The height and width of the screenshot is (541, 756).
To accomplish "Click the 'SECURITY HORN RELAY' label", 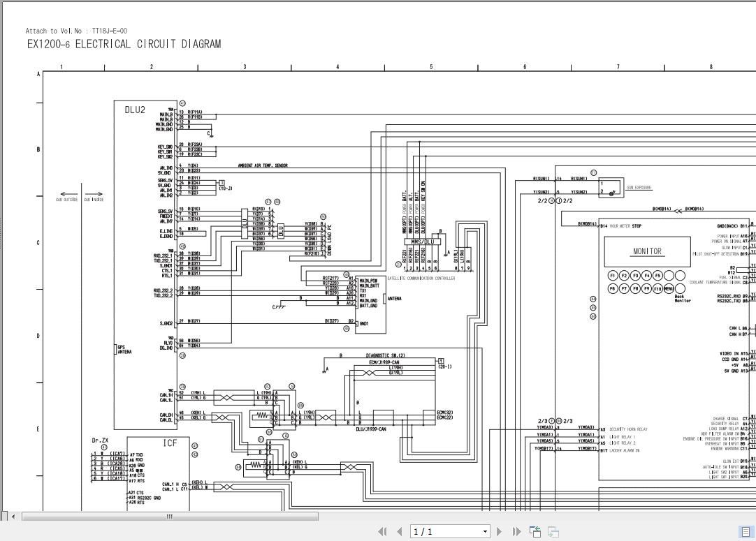I will [628, 429].
